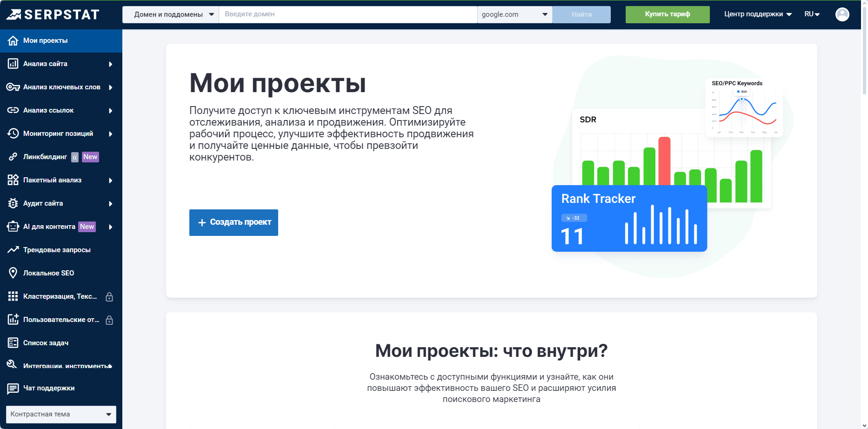Click the Создать проект button
This screenshot has width=868, height=429.
coord(234,222)
